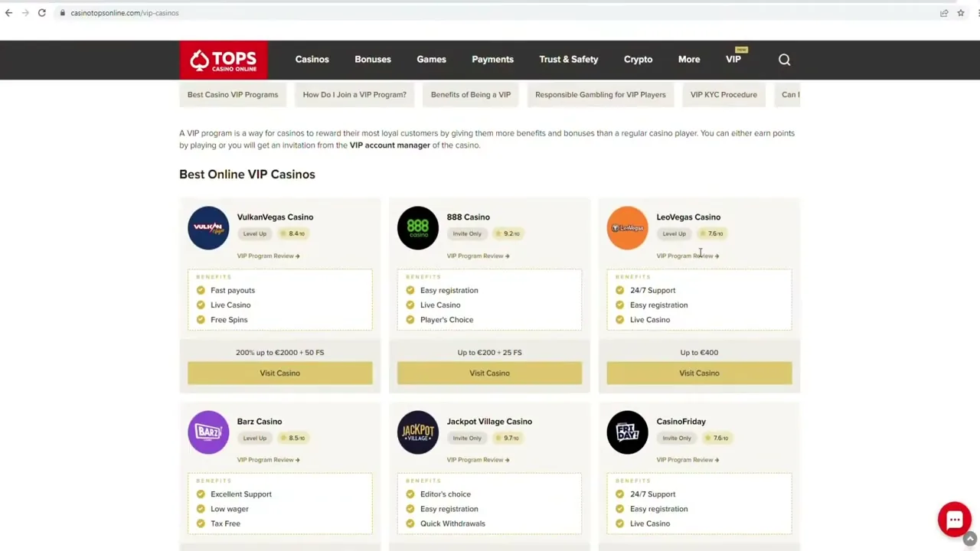
Task: Click the CasinoFriday title
Action: click(681, 422)
